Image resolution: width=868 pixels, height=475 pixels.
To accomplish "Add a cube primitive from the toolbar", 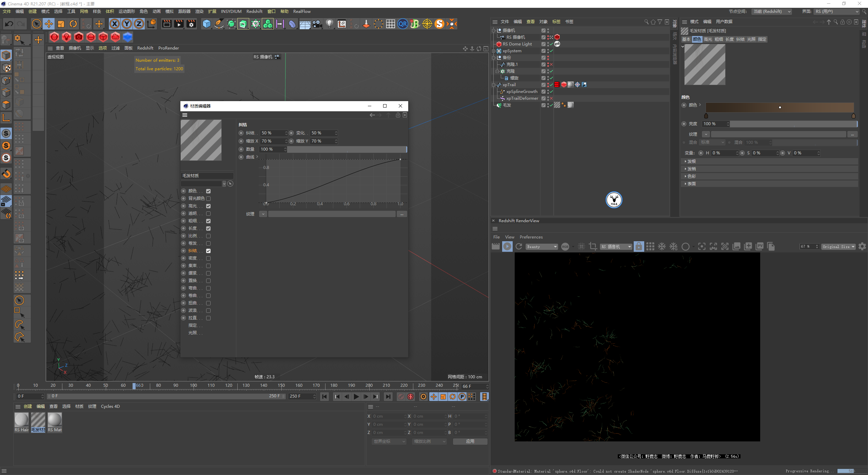I will tap(206, 24).
